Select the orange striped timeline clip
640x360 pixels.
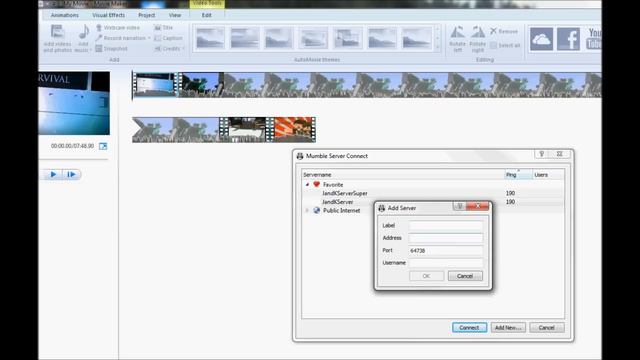pyautogui.click(x=292, y=130)
